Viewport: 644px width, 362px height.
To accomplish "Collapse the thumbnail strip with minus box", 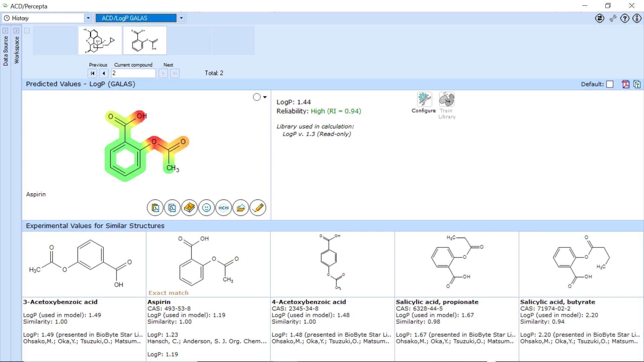I will [27, 31].
